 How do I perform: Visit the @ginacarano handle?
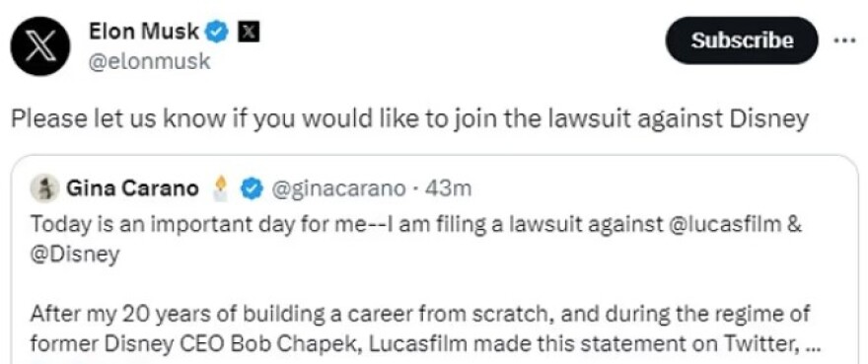coord(338,189)
